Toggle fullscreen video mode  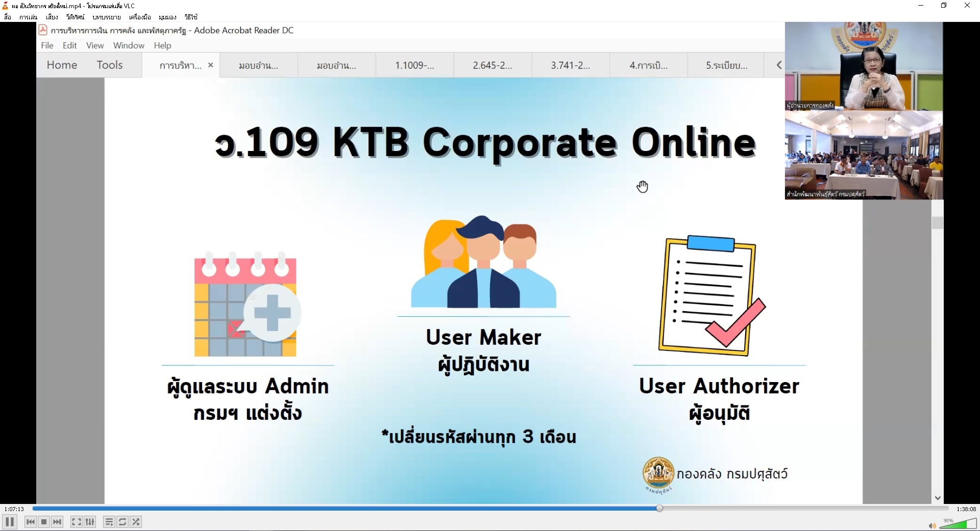pyautogui.click(x=76, y=522)
